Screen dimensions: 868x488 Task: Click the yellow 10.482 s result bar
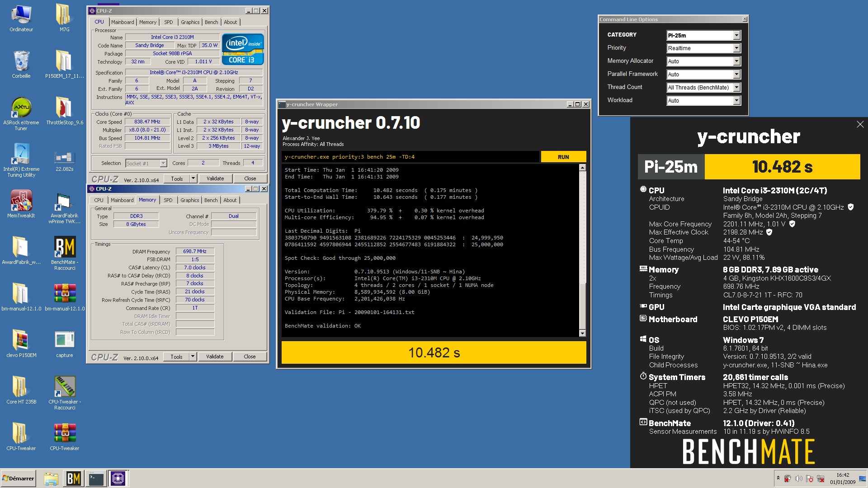pyautogui.click(x=434, y=352)
